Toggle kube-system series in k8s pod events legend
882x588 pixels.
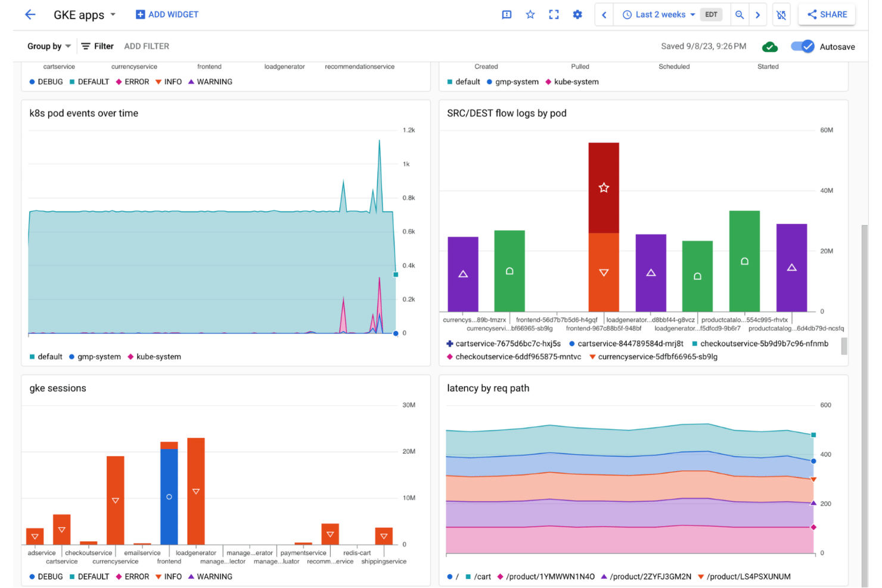(154, 357)
